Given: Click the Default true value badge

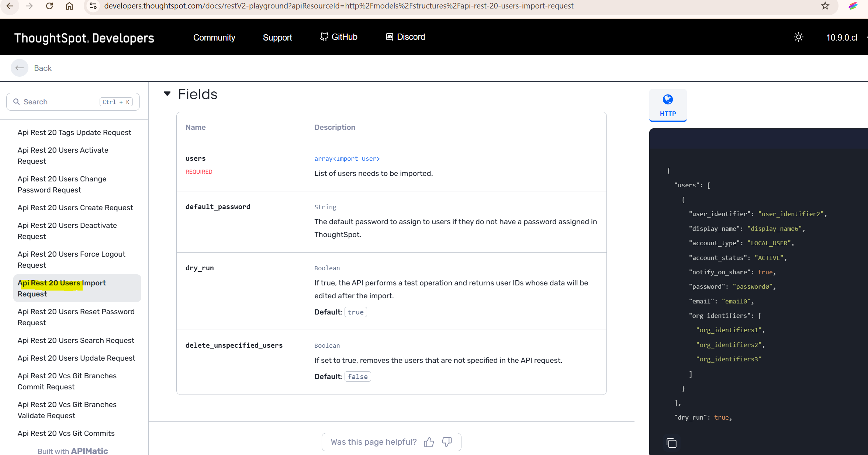Looking at the screenshot, I should pyautogui.click(x=356, y=312).
